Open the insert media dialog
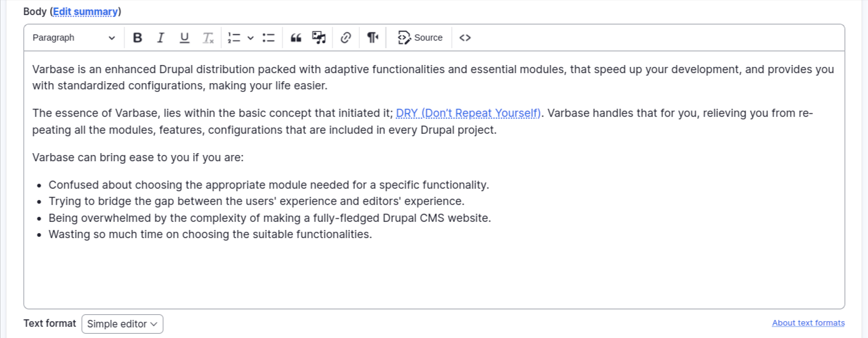Viewport: 868px width, 338px height. click(x=319, y=38)
